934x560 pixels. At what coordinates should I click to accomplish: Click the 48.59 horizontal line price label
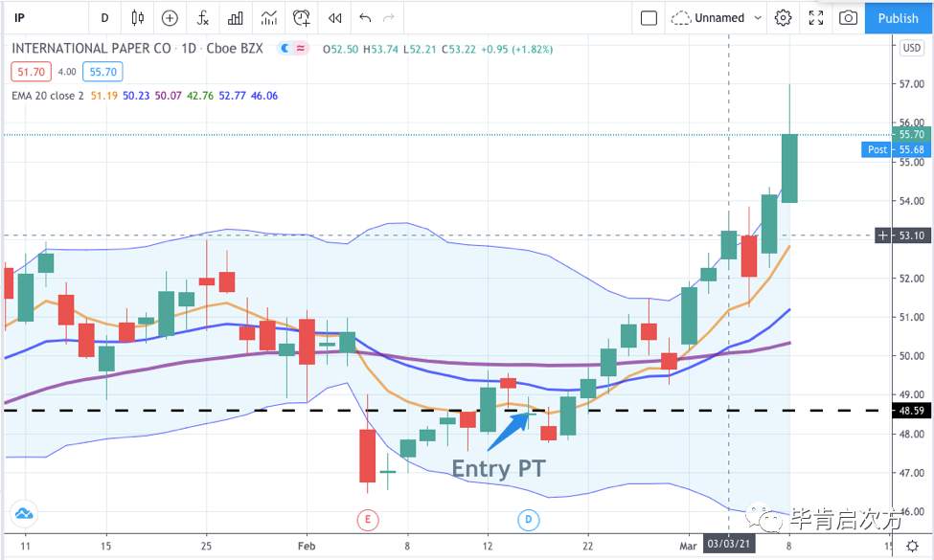[911, 411]
